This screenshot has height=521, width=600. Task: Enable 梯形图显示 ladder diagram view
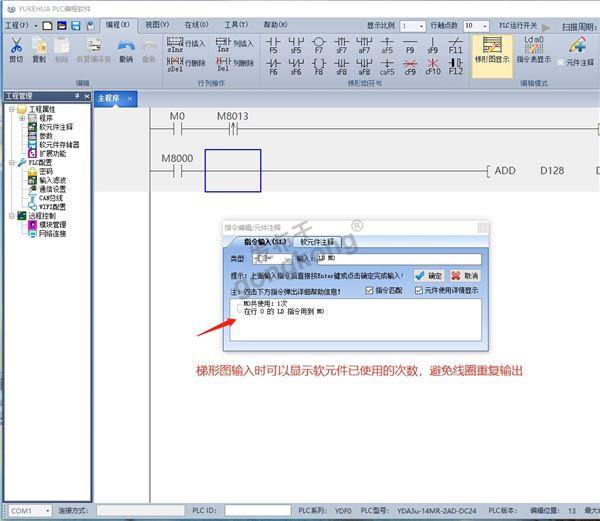point(490,47)
